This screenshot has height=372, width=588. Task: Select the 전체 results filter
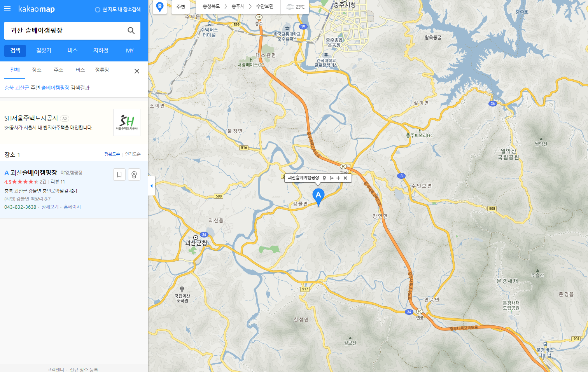pyautogui.click(x=15, y=70)
